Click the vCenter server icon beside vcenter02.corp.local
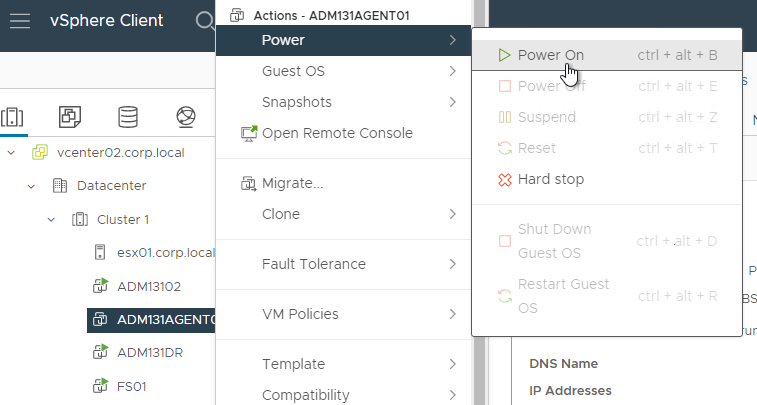This screenshot has width=757, height=405. [x=40, y=153]
